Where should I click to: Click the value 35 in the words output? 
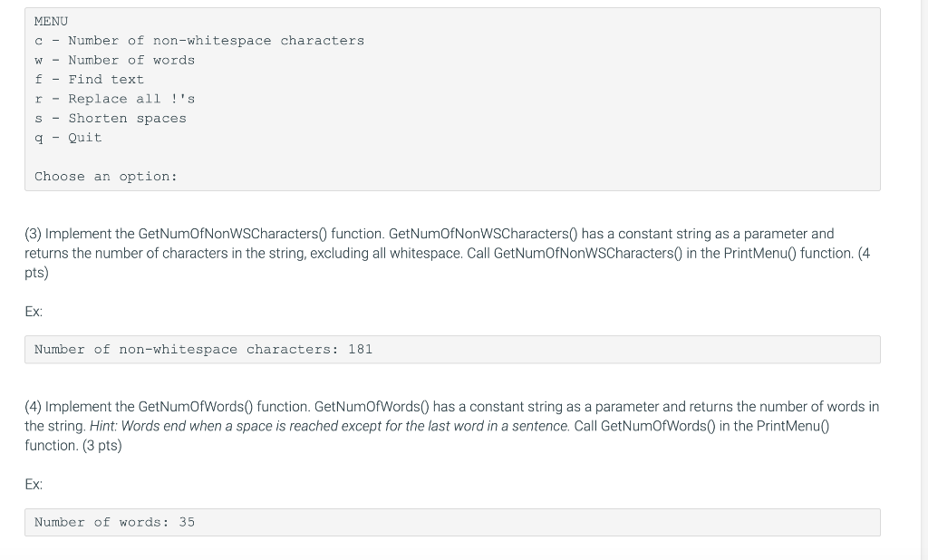point(187,522)
